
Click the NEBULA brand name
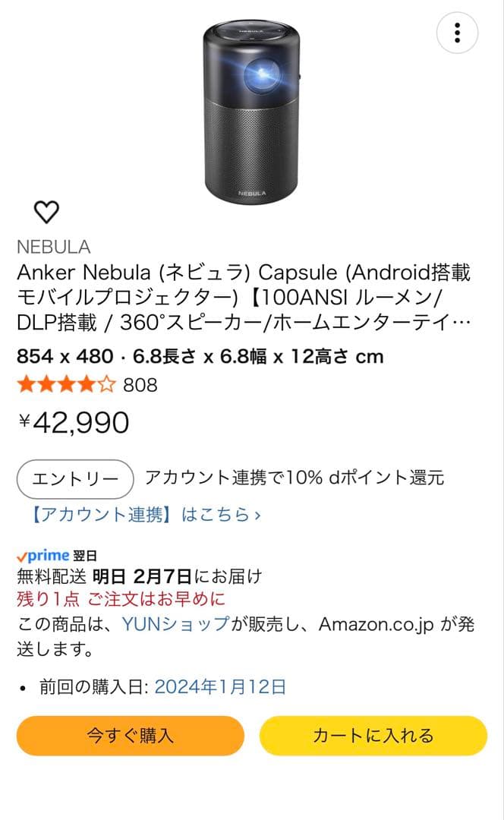click(x=53, y=245)
